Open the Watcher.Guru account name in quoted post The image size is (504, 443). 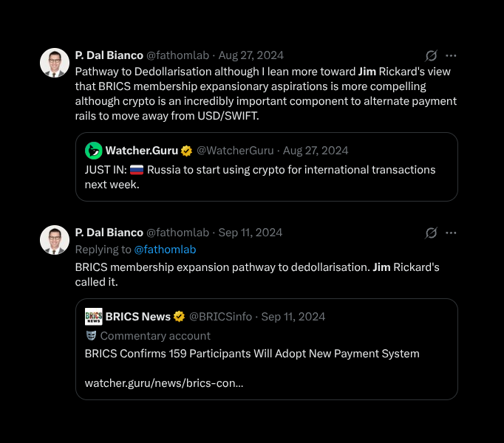coord(141,151)
